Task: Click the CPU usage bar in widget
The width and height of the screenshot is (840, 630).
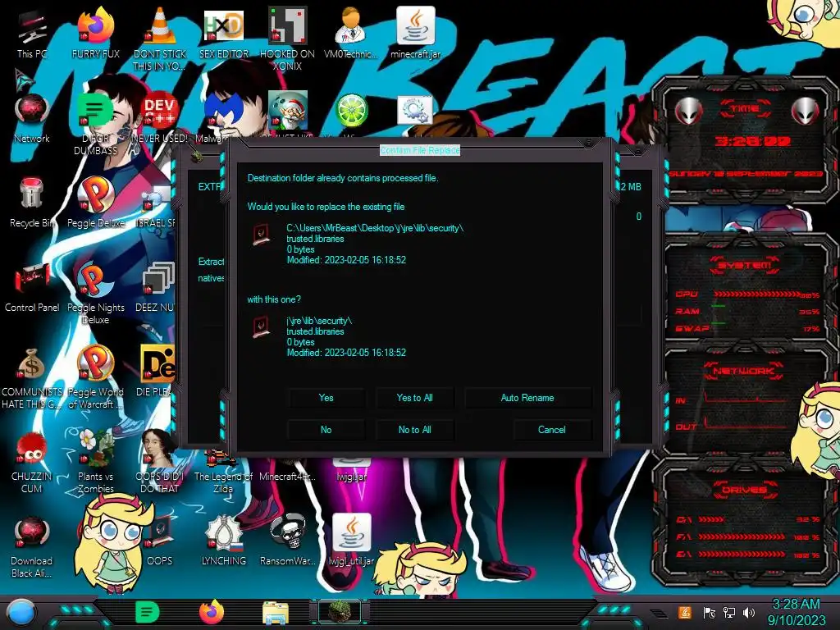Action: [x=756, y=294]
